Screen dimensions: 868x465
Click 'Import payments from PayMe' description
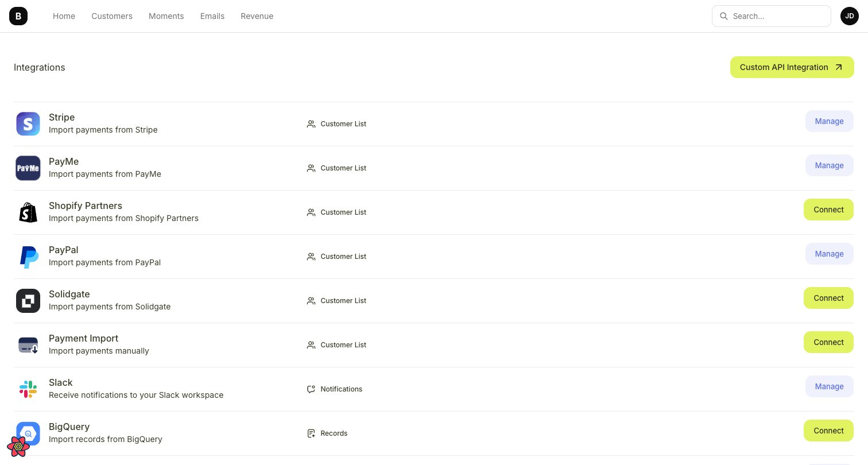pos(105,174)
